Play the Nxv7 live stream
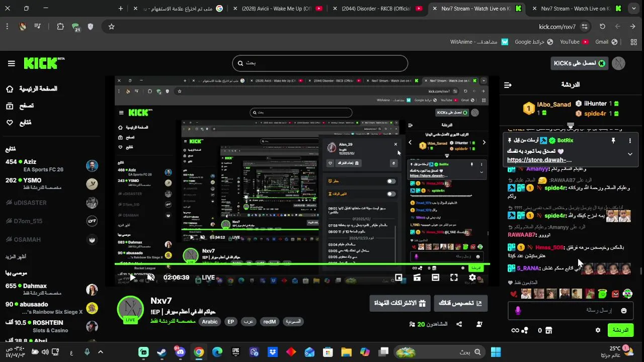The height and width of the screenshot is (362, 644). (x=132, y=278)
